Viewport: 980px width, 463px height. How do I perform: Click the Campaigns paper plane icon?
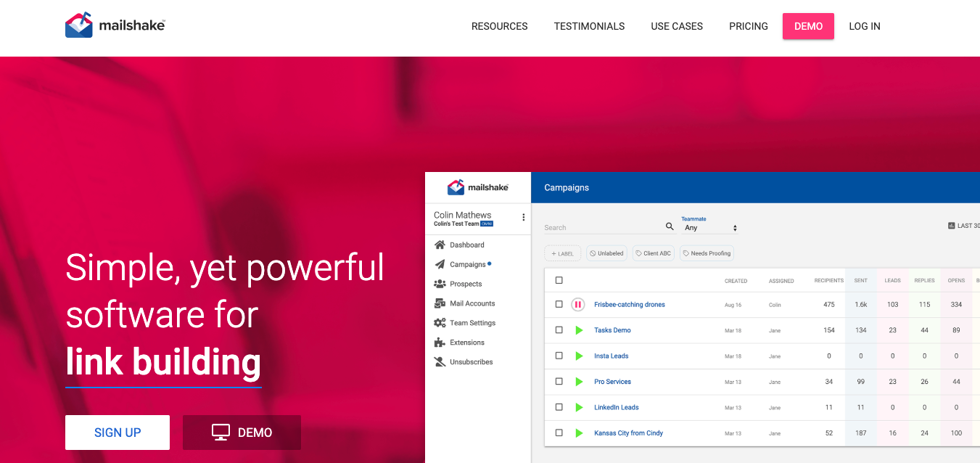click(440, 265)
